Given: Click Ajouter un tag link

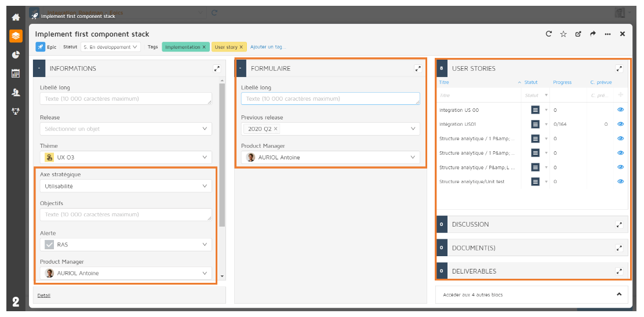Looking at the screenshot, I should (268, 47).
